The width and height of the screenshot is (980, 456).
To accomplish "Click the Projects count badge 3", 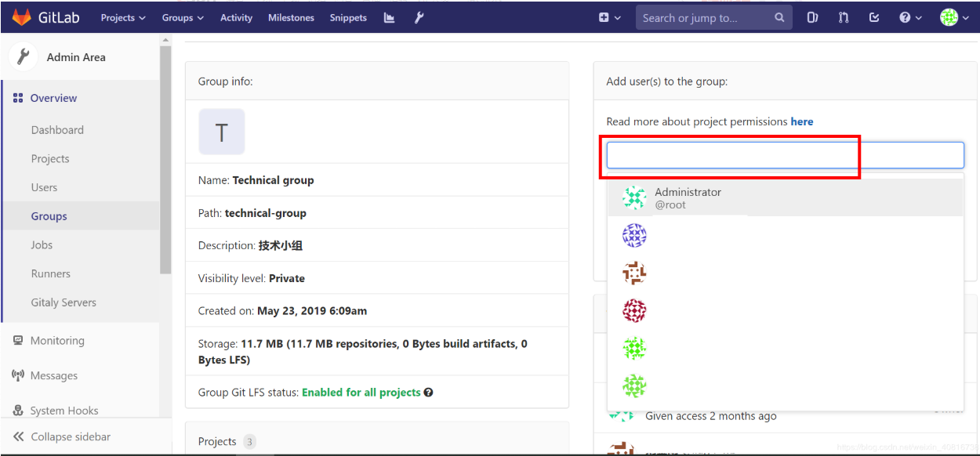I will coord(249,442).
